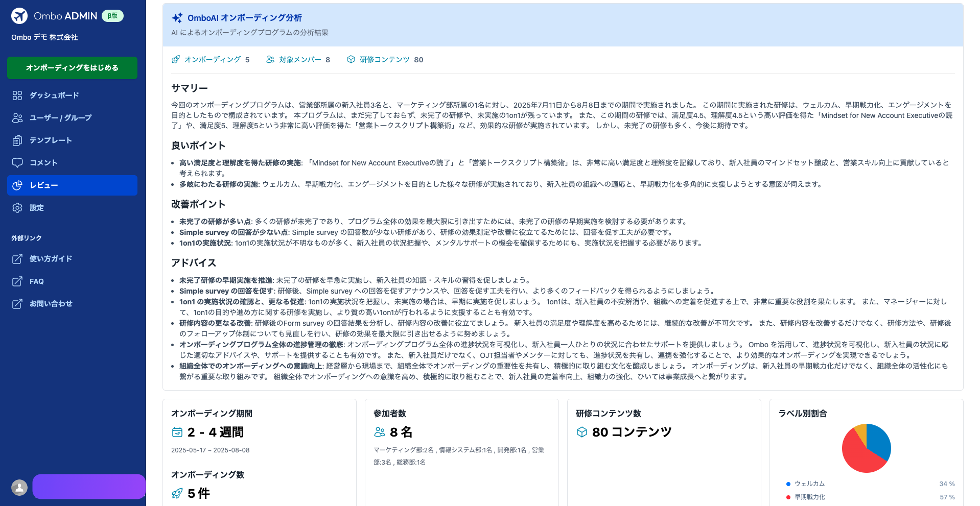This screenshot has height=506, width=980.
Task: Click the オンボーディング数 card title
Action: coord(208,475)
